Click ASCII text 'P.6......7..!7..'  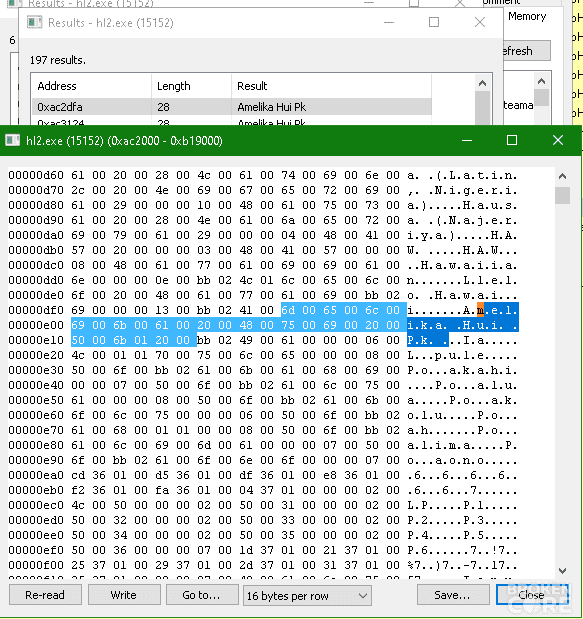coord(463,550)
